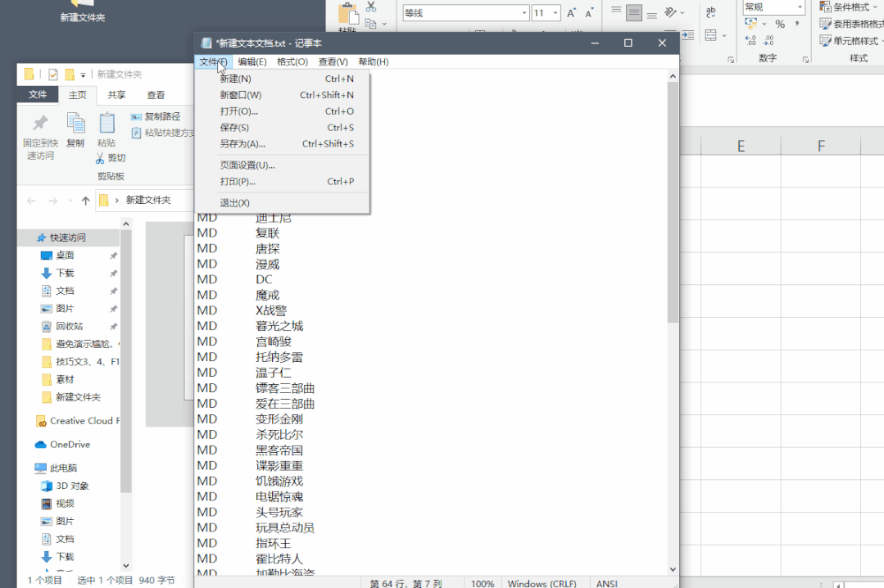Open the 格式(O) menu in Notepad
This screenshot has height=588, width=884.
292,61
